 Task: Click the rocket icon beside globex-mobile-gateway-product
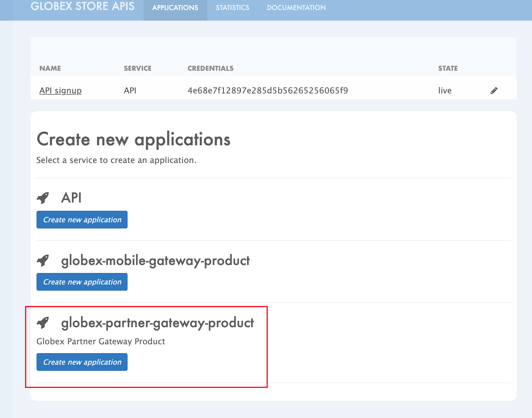point(43,260)
